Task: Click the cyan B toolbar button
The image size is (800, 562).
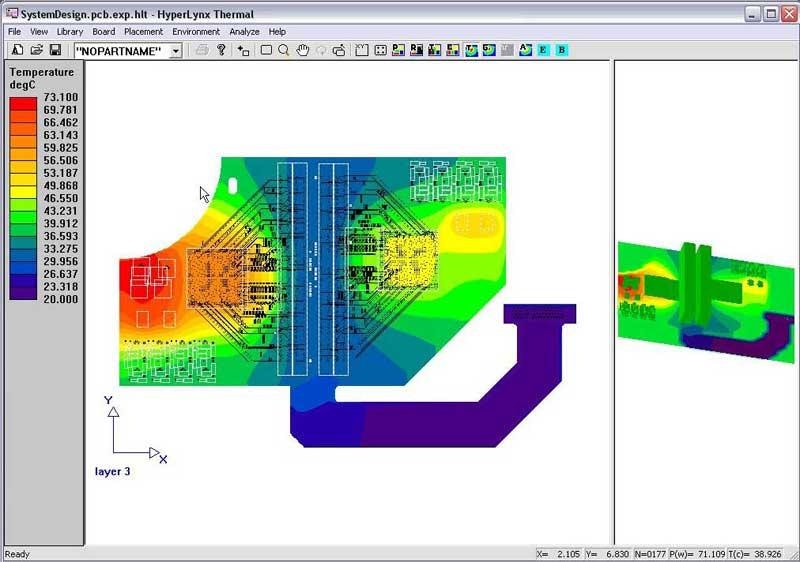Action: click(x=561, y=50)
